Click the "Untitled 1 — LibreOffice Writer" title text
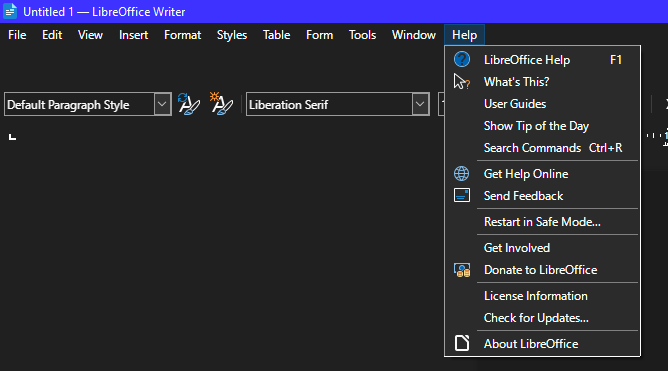Screen dimensions: 668x371 (104, 12)
